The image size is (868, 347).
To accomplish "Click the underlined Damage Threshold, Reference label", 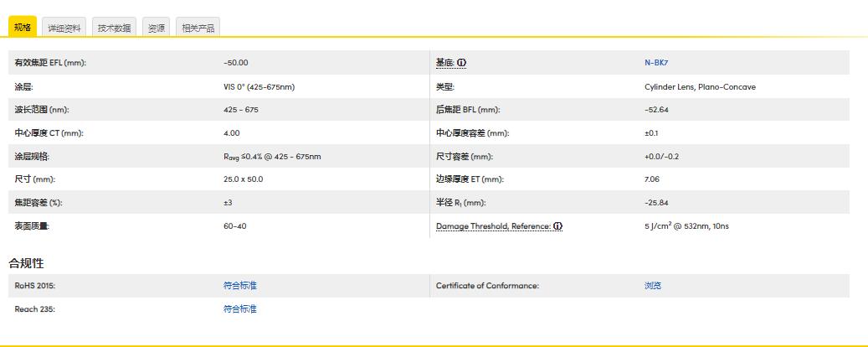I will click(x=493, y=226).
